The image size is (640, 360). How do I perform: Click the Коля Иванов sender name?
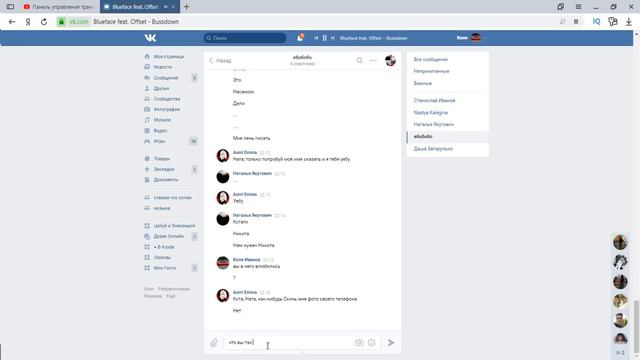pyautogui.click(x=246, y=260)
